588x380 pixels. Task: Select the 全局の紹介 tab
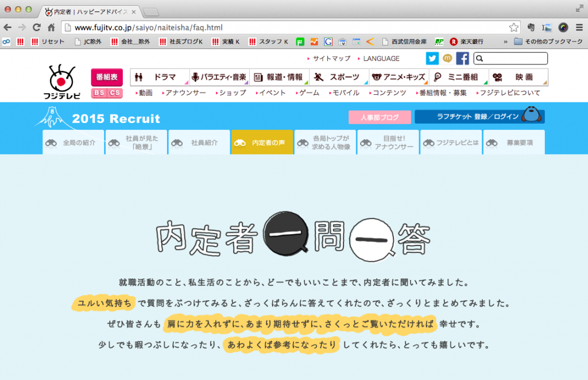tap(73, 143)
